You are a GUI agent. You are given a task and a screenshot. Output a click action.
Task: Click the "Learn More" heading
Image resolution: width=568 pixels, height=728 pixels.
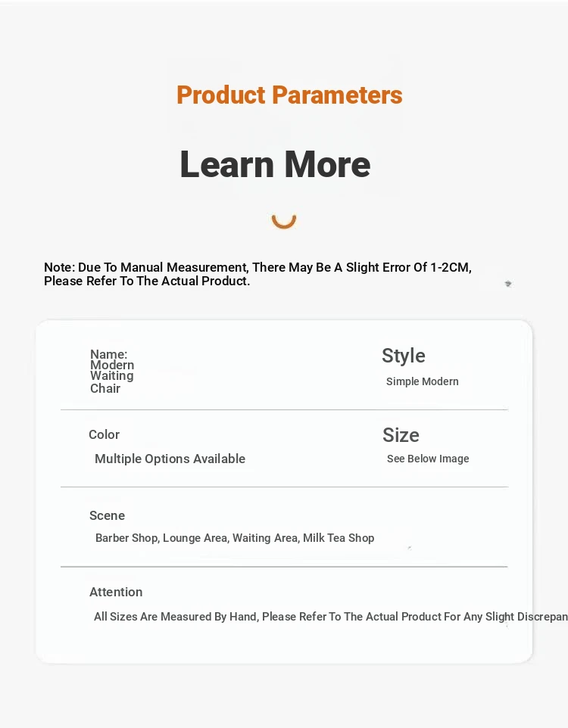point(275,164)
